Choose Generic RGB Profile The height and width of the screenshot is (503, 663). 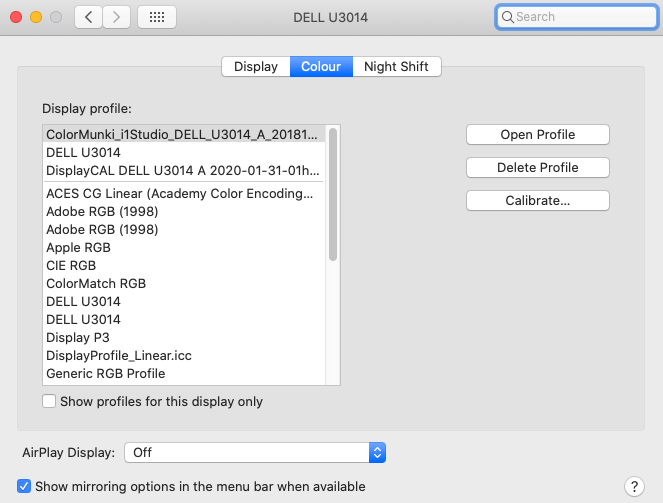click(184, 373)
